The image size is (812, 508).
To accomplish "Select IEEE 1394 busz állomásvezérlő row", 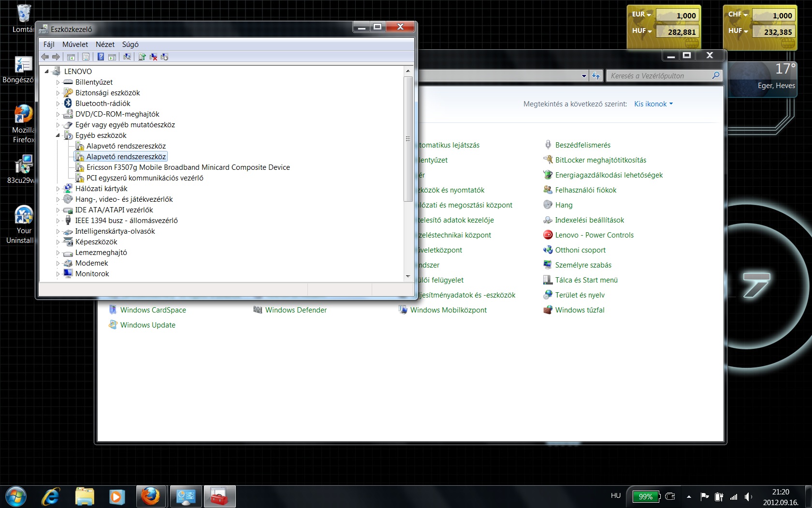I will click(x=126, y=221).
